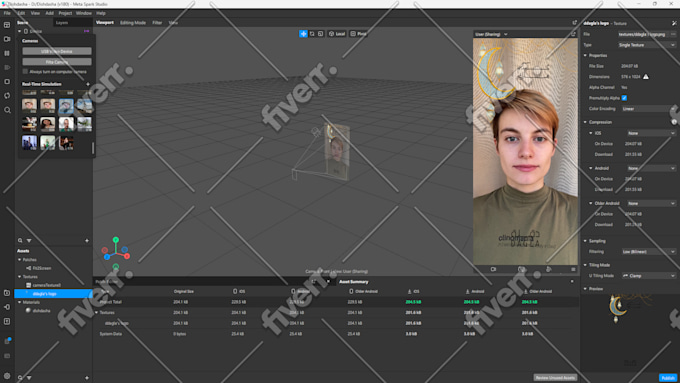Open the Add menu
The image size is (680, 383).
[x=49, y=13]
